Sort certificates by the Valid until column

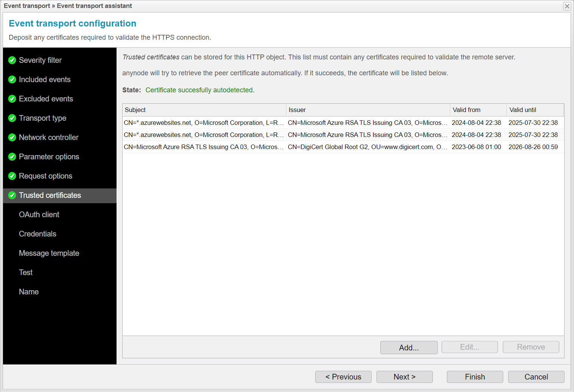click(x=523, y=110)
